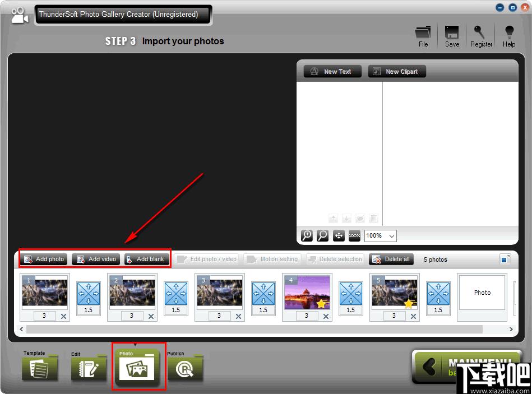Viewport: 532px width, 394px height.
Task: Open the transition icon after photo 3
Action: 263,293
